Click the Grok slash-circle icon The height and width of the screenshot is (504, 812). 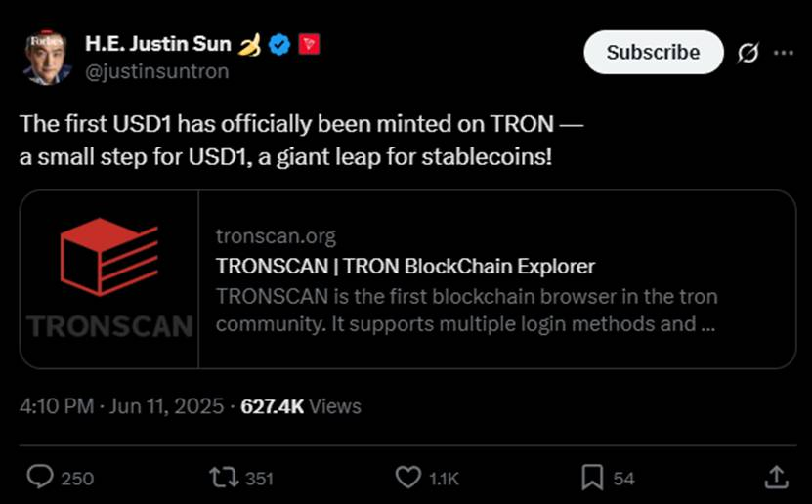tap(748, 53)
